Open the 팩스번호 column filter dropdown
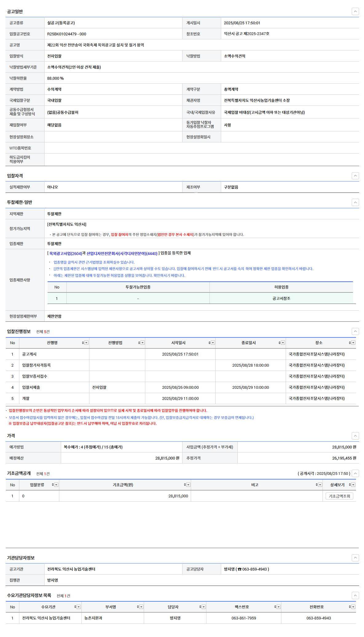364x637 pixels. pyautogui.click(x=279, y=607)
